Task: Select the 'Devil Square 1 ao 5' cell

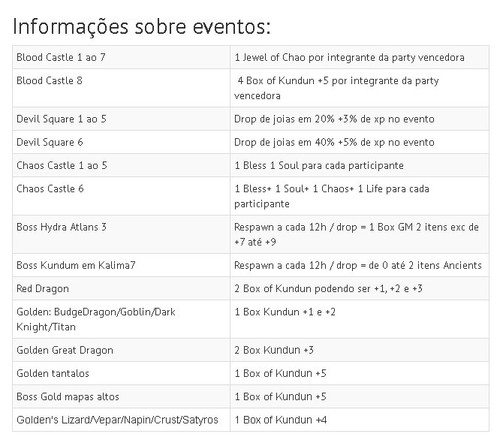Action: coord(121,119)
